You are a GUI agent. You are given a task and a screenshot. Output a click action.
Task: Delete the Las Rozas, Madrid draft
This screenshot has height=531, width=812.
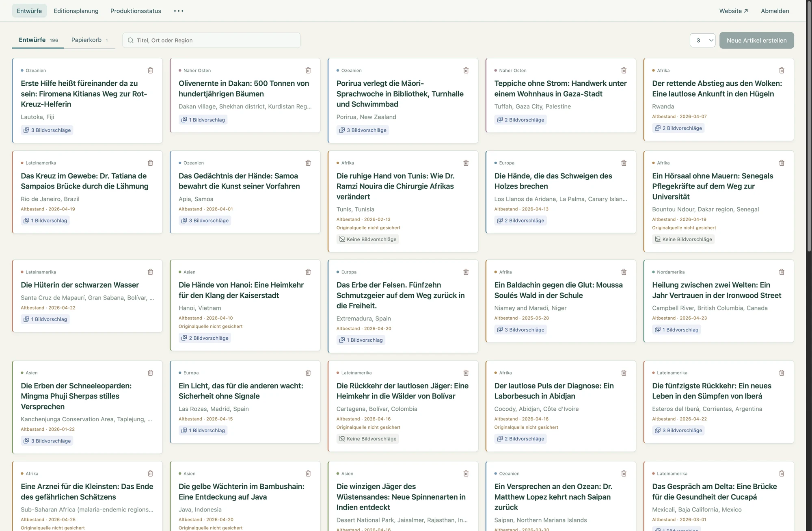[x=308, y=373]
